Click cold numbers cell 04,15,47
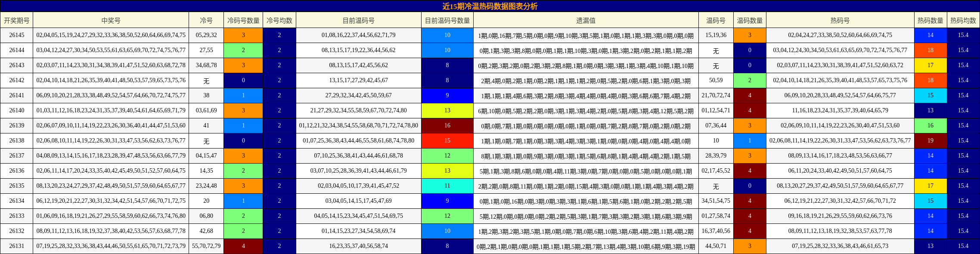The width and height of the screenshot is (980, 254). 206,156
